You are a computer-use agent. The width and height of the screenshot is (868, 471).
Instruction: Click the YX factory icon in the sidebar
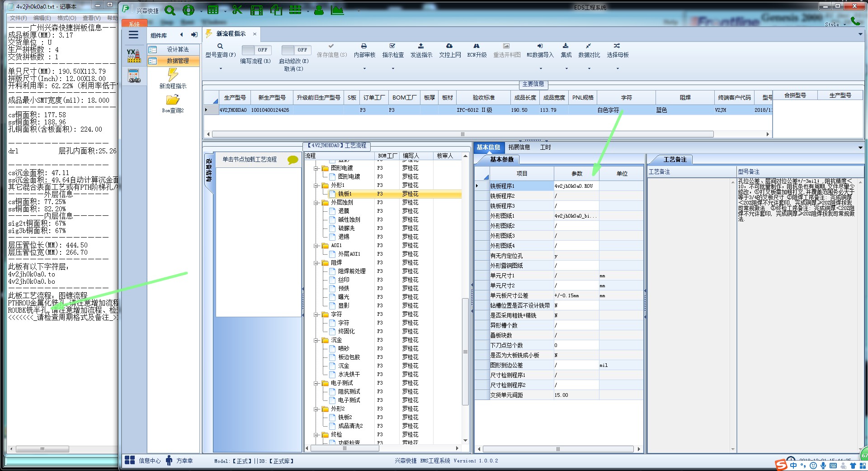coord(133,56)
